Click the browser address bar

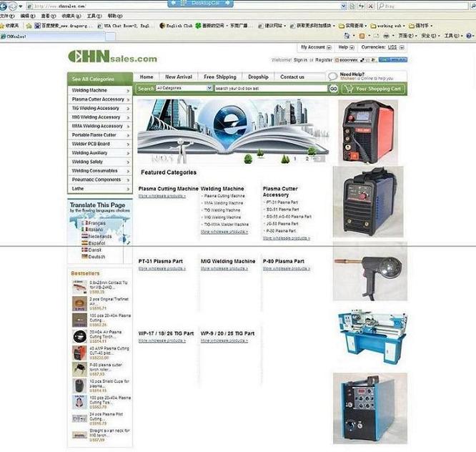[x=184, y=6]
